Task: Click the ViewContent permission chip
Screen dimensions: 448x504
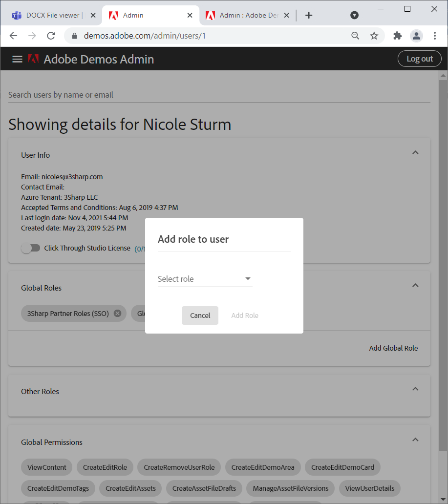Action: coord(46,467)
